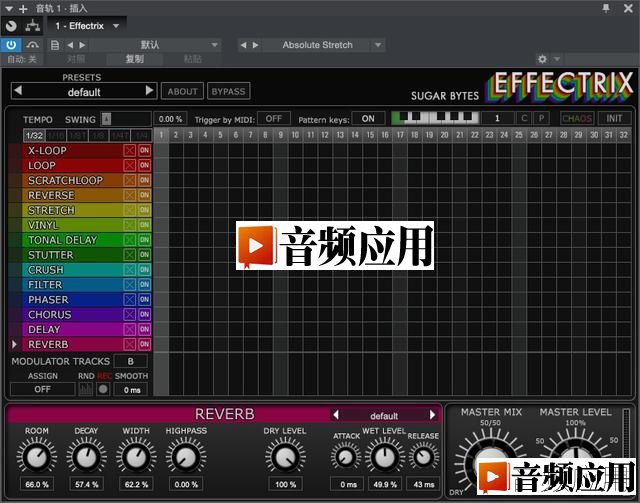This screenshot has height=503, width=640.
Task: Toggle X-LOOP effect ON switch
Action: click(x=144, y=150)
